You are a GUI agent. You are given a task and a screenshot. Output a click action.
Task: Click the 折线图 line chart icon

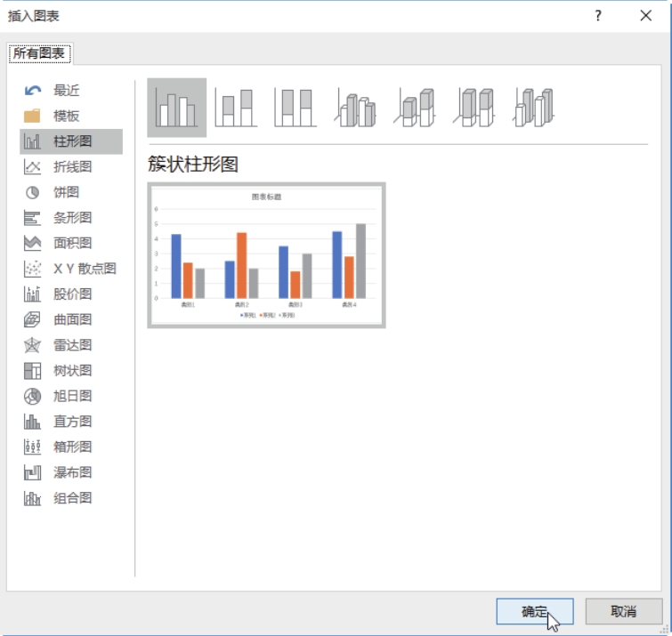click(x=32, y=166)
